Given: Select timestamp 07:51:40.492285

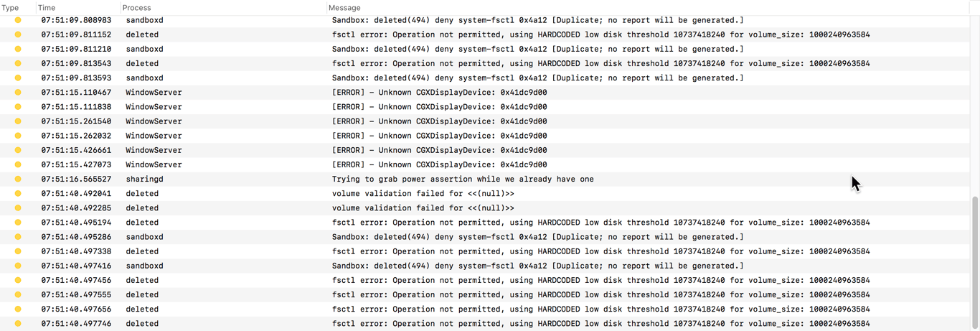Looking at the screenshot, I should (76, 208).
